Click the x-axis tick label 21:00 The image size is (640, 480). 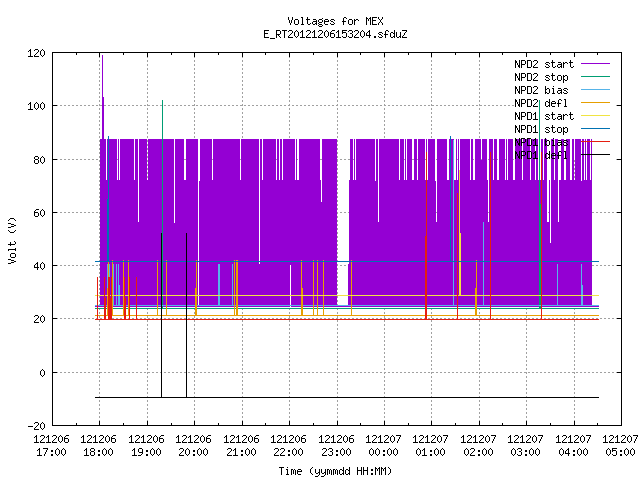coord(241,453)
